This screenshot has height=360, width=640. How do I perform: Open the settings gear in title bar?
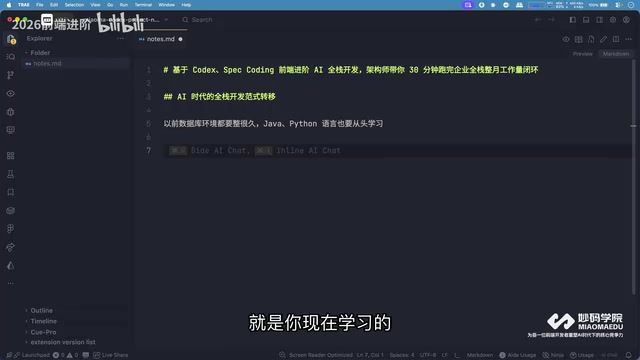point(613,20)
